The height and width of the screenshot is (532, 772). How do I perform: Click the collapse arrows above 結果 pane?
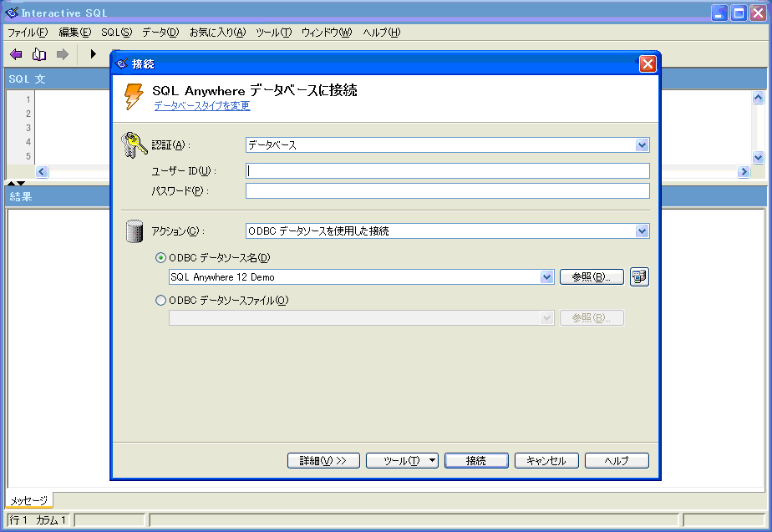coord(16,183)
